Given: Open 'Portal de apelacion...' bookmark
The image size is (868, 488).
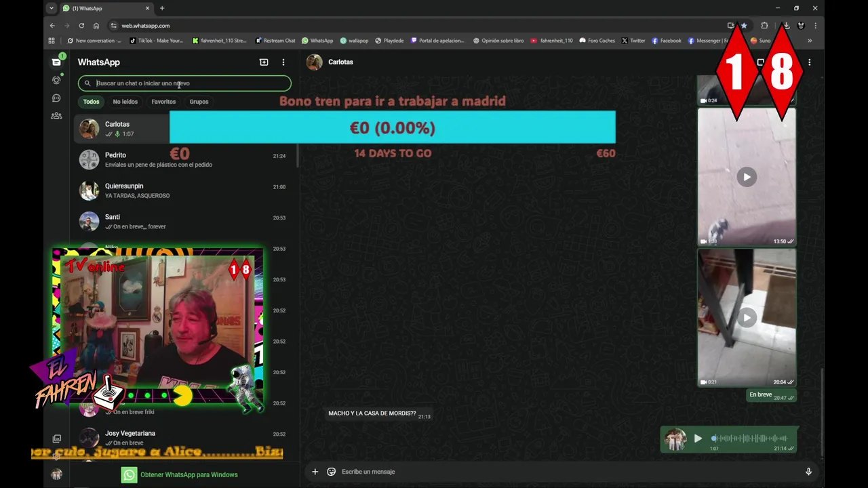Looking at the screenshot, I should pyautogui.click(x=437, y=41).
